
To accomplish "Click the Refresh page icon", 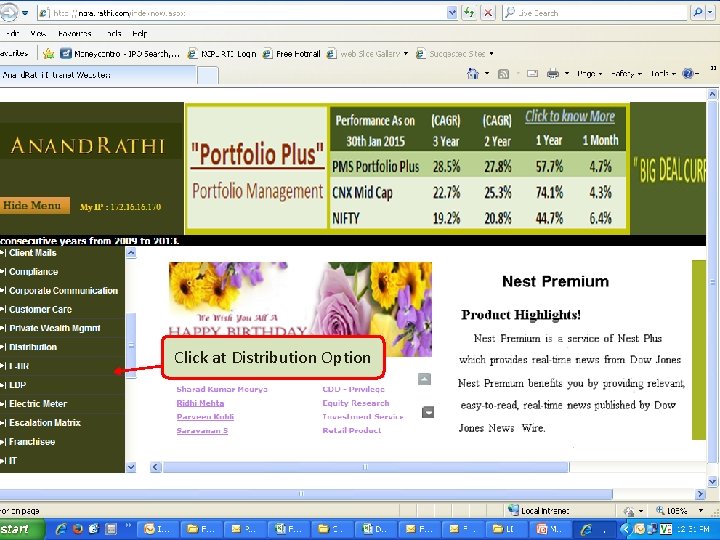I will (469, 13).
